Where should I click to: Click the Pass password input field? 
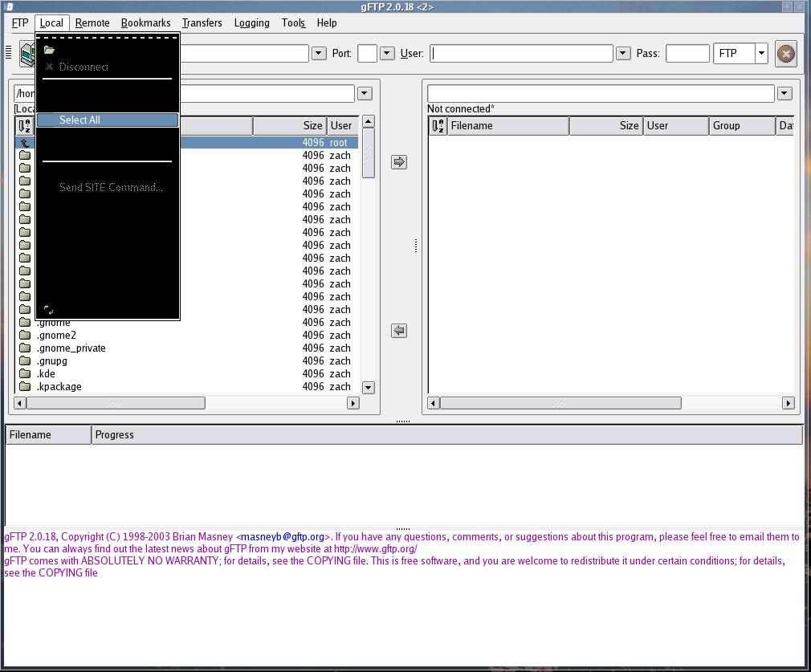pyautogui.click(x=687, y=54)
